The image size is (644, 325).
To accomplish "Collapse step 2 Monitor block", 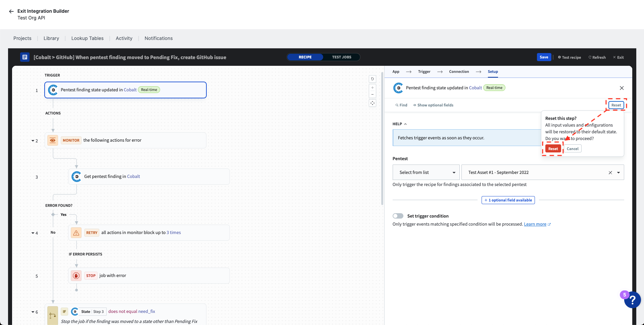I will [33, 141].
